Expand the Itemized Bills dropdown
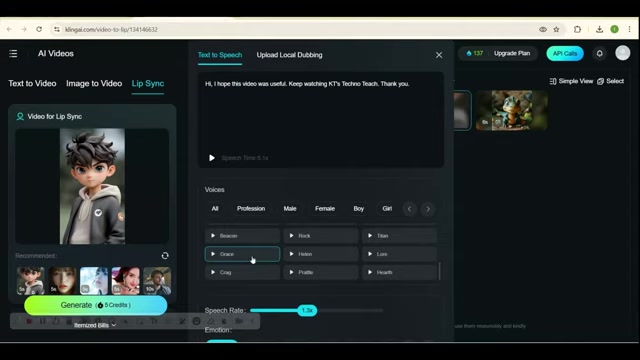This screenshot has height=360, width=640. tap(95, 325)
